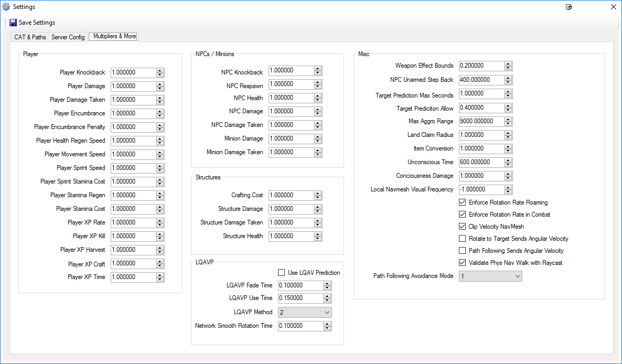Image resolution: width=622 pixels, height=364 pixels.
Task: Expand Path Following Avoidance Mode dropdown
Action: coord(490,276)
